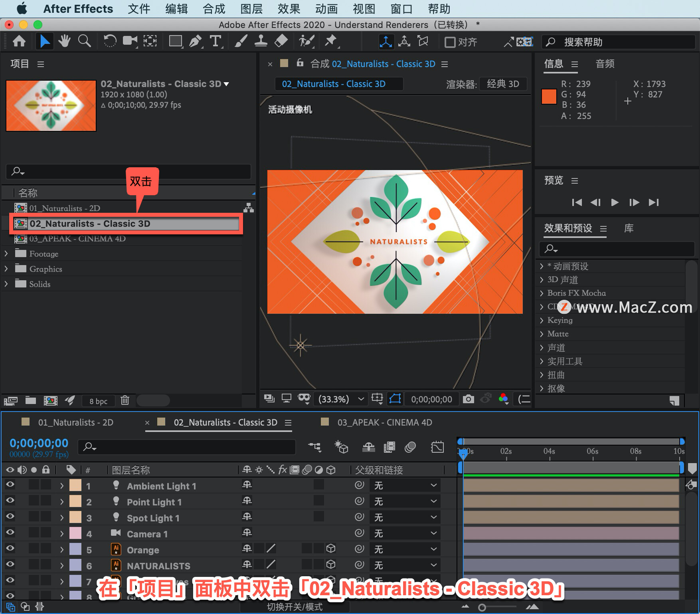The image size is (700, 614).
Task: Click the timeline zoom slider handle
Action: tap(482, 608)
